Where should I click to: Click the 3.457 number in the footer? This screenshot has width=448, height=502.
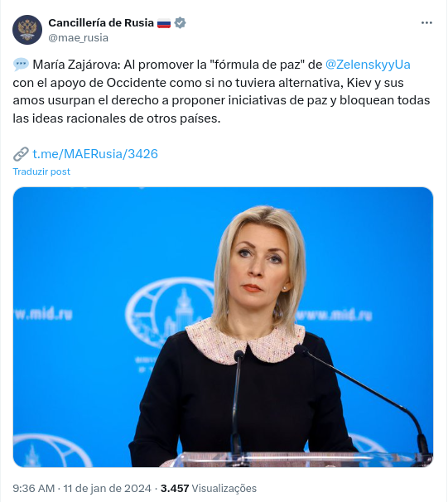[x=175, y=488]
